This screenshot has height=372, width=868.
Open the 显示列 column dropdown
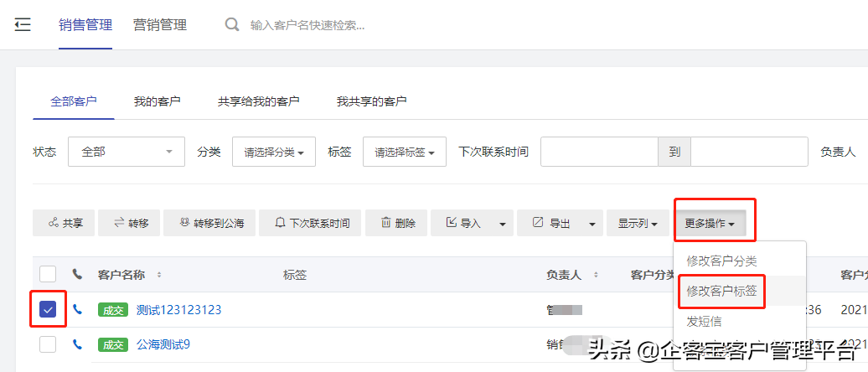[638, 223]
